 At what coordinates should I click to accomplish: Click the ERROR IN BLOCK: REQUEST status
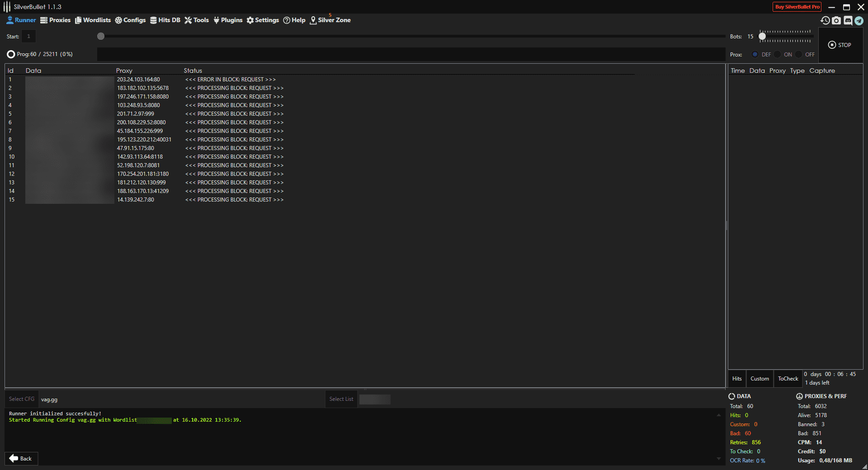click(230, 80)
